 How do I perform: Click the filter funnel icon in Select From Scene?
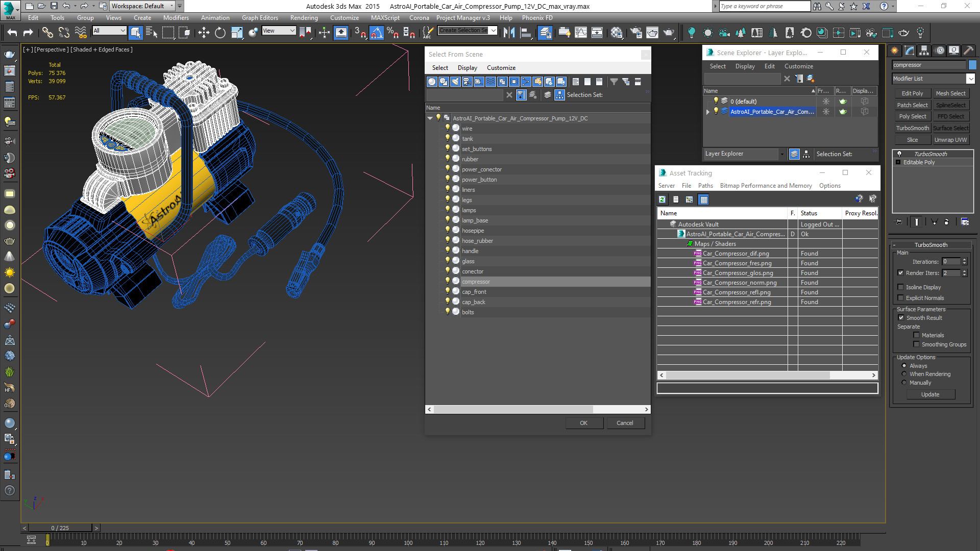click(614, 82)
